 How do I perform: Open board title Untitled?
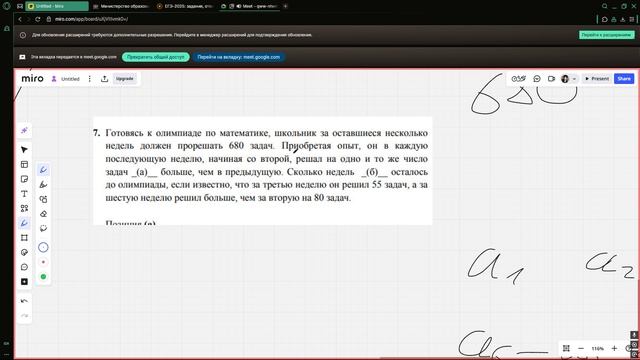70,79
